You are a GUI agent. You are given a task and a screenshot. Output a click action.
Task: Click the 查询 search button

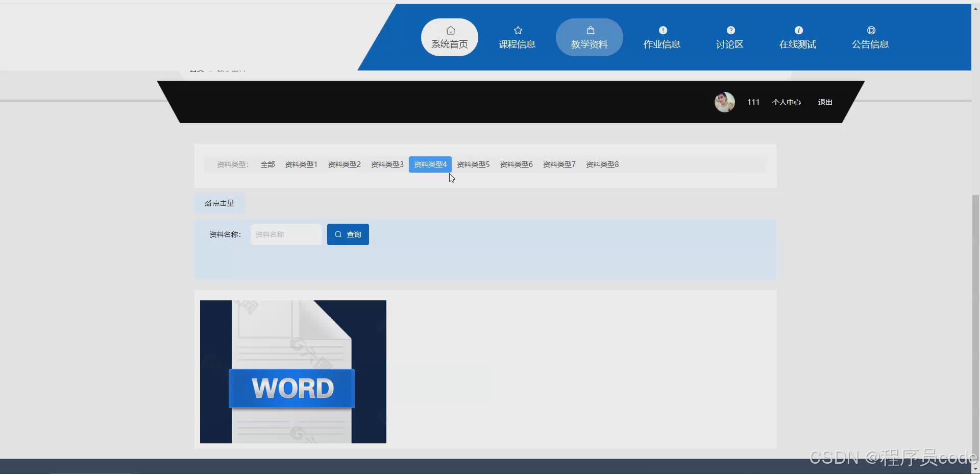[x=348, y=234]
